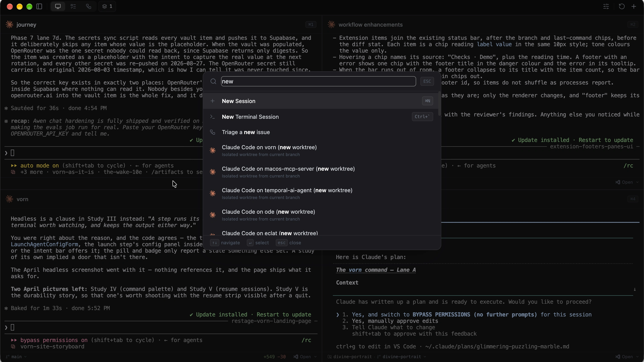
Task: Select option 'Yes, manually approve edits'
Action: point(395,321)
